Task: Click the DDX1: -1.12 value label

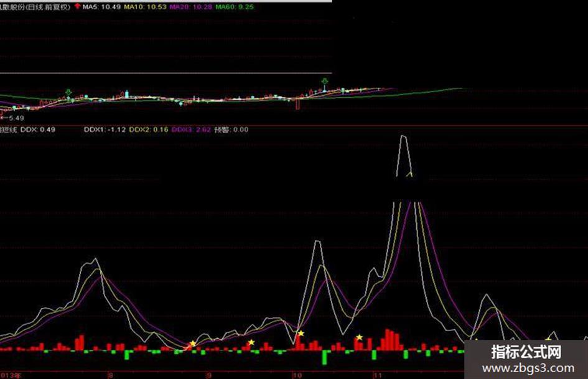Action: pos(105,129)
